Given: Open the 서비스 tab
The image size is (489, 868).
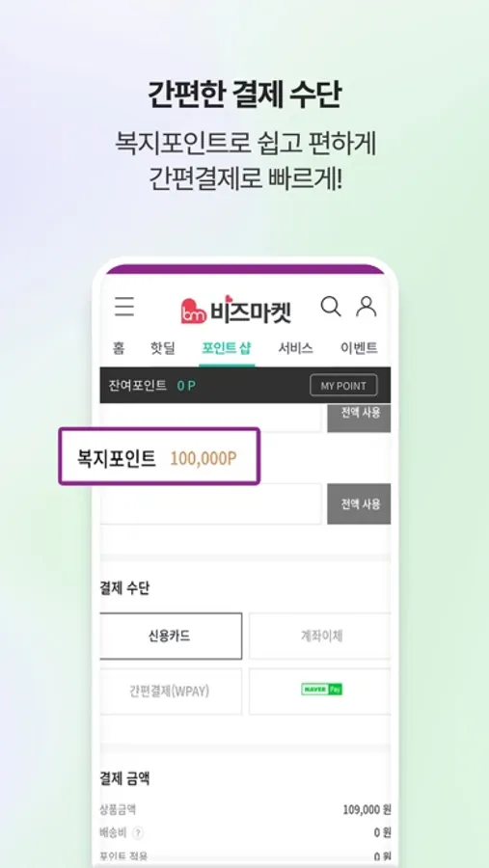Looking at the screenshot, I should point(296,348).
